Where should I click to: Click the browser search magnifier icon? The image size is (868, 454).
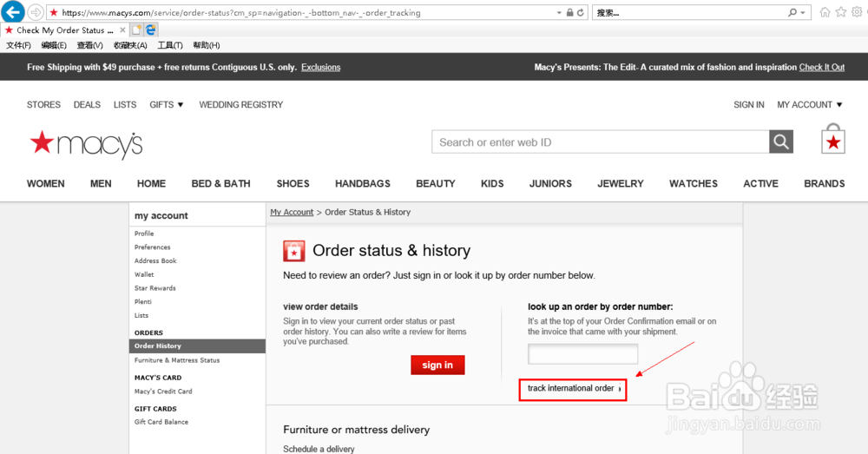pyautogui.click(x=792, y=12)
